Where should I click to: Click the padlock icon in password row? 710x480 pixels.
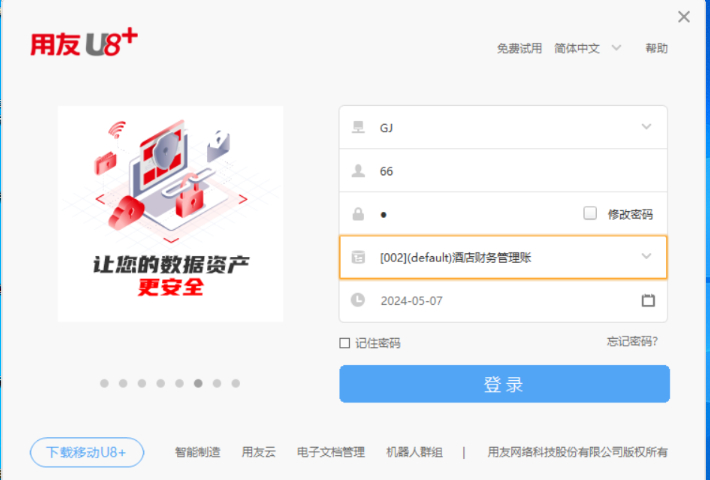pos(358,214)
